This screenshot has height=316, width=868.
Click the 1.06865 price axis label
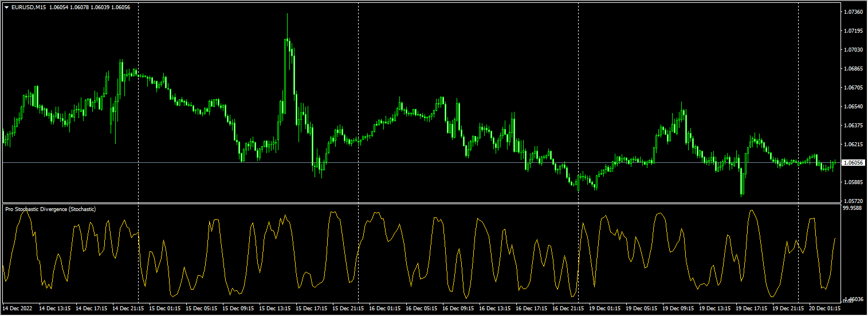click(x=854, y=69)
